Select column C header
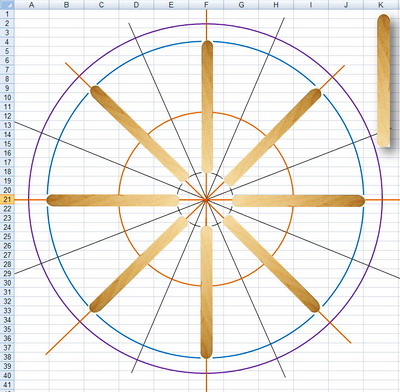 [x=102, y=5]
